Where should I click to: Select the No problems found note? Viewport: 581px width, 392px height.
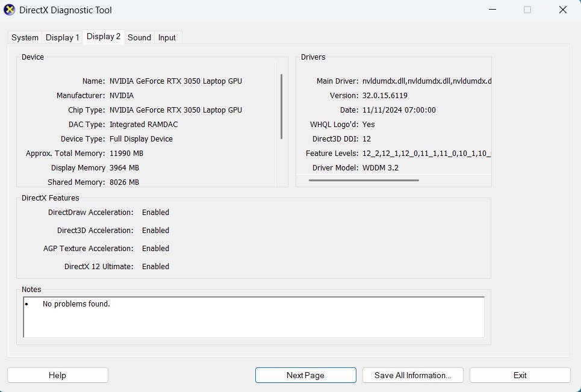pos(76,303)
